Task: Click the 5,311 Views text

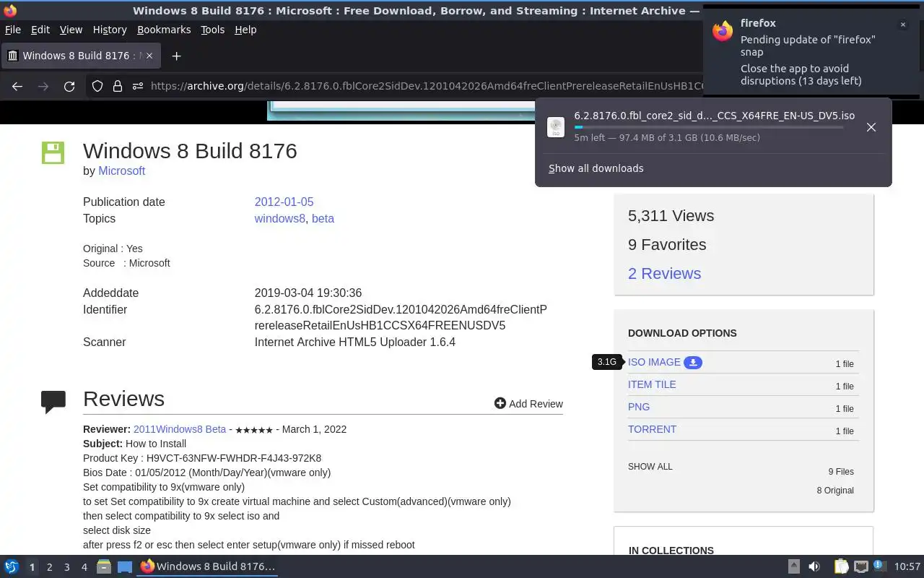Action: [x=671, y=216]
